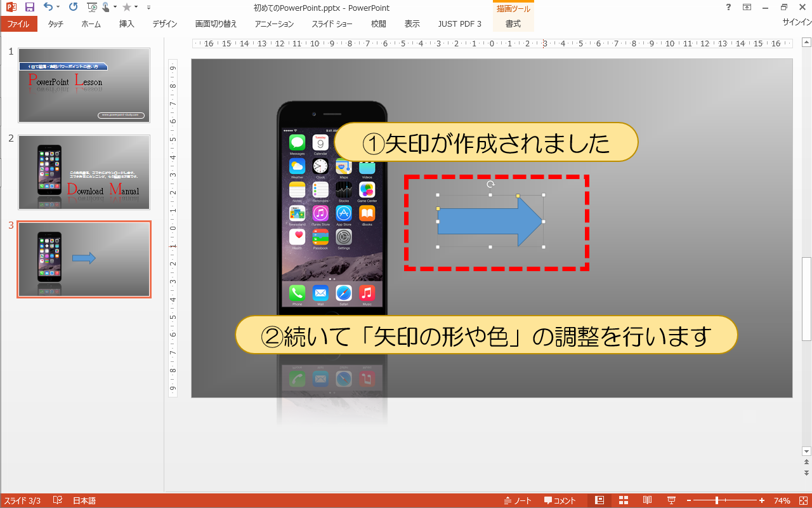This screenshot has height=508, width=812.
Task: Toggle the コメント comments pane button
Action: click(560, 501)
